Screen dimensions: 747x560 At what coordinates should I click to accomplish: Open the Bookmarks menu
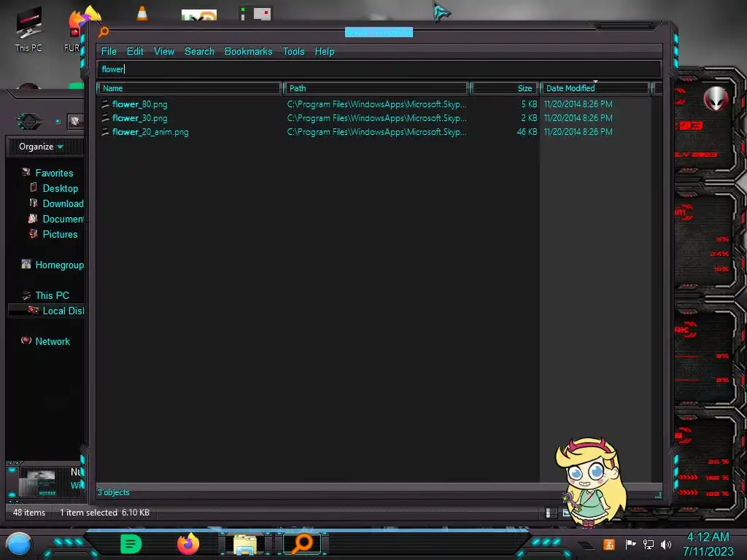pyautogui.click(x=248, y=52)
